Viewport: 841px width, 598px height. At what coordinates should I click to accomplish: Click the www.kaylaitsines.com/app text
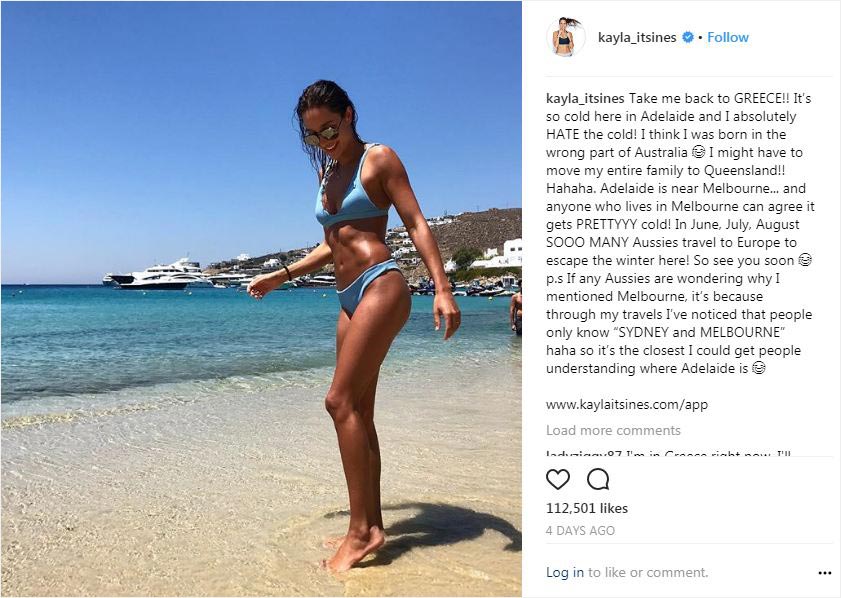point(627,405)
